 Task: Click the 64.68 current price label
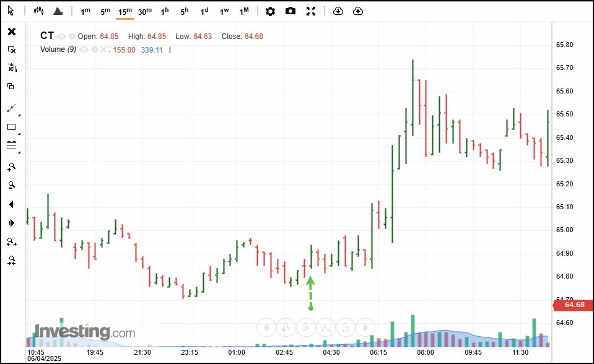[574, 305]
